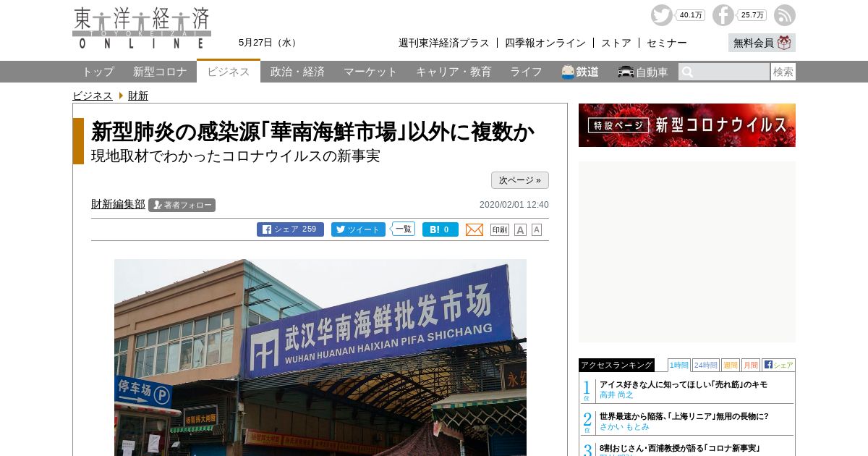Screen dimensions: 868x456
Task: Open ranking article 世界最速から陥落、上海リニア
Action: (x=684, y=416)
